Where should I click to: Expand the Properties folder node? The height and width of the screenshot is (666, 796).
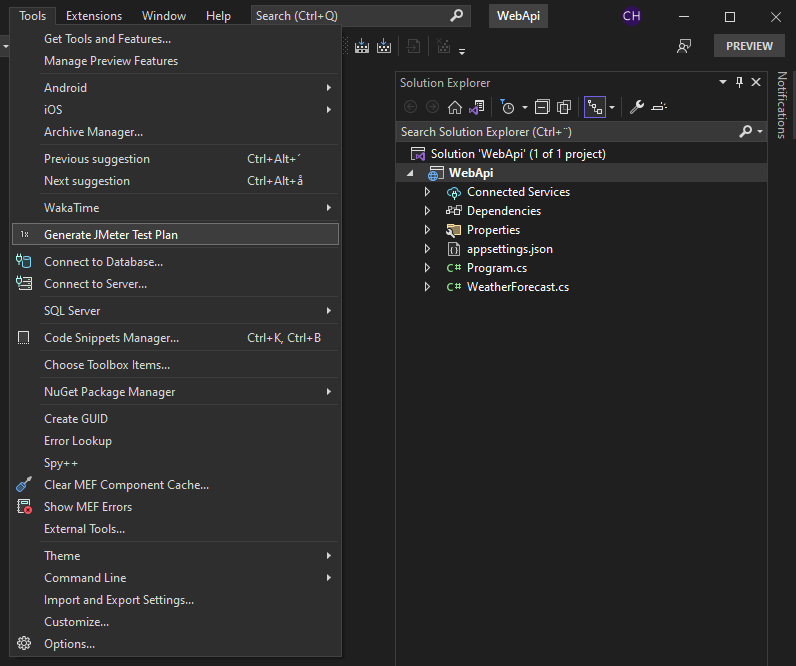tap(427, 230)
